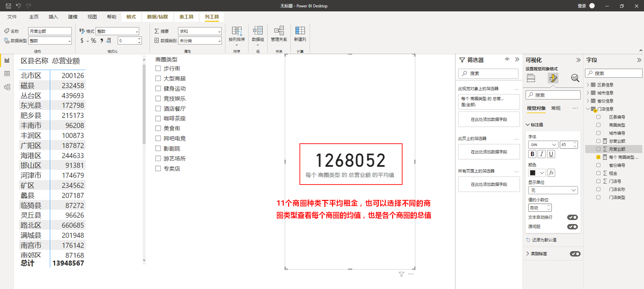Open the 摘要 dropdown showing 求和
This screenshot has width=644, height=289.
pos(200,31)
